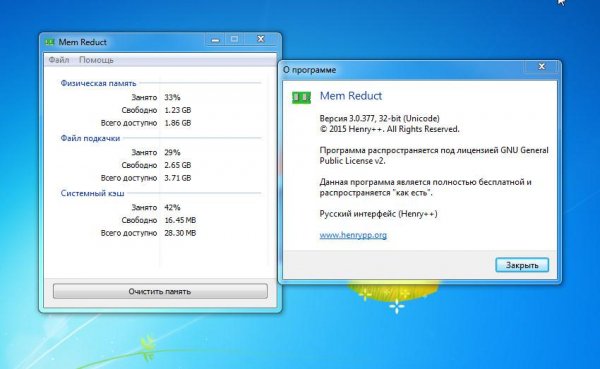This screenshot has height=369, width=600.
Task: Click the О программе dialog title
Action: [x=310, y=70]
